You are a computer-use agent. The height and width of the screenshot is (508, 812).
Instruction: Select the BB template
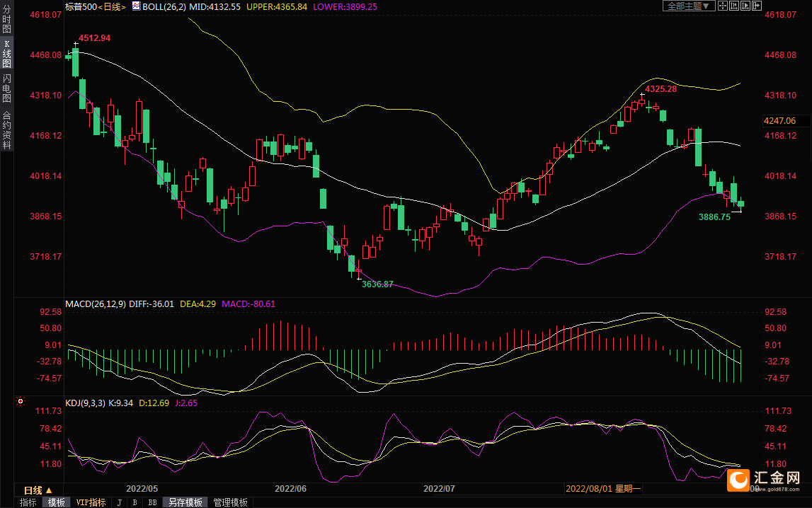coord(152,502)
